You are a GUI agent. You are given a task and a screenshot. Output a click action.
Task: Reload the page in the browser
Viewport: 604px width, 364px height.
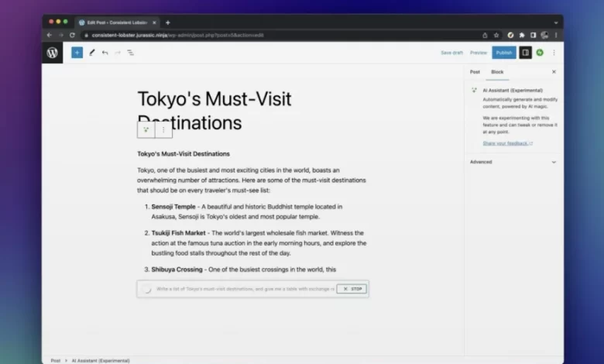tap(72, 35)
